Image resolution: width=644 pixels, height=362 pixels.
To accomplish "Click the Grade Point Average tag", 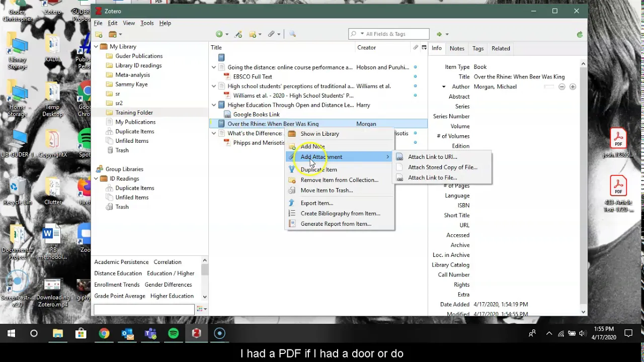I will (x=120, y=296).
